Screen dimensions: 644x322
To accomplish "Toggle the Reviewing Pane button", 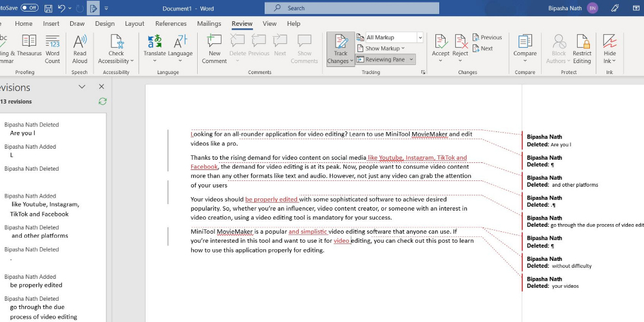I will (381, 59).
